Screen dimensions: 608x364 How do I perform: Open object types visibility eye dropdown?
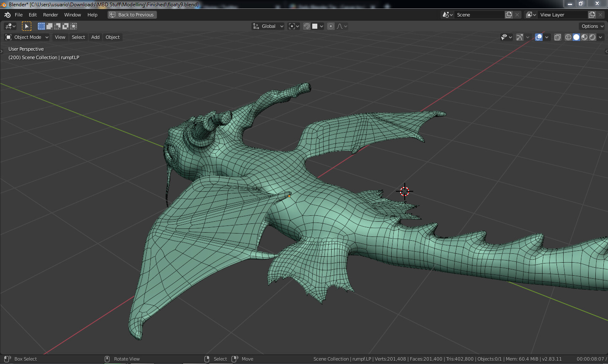[x=506, y=37]
